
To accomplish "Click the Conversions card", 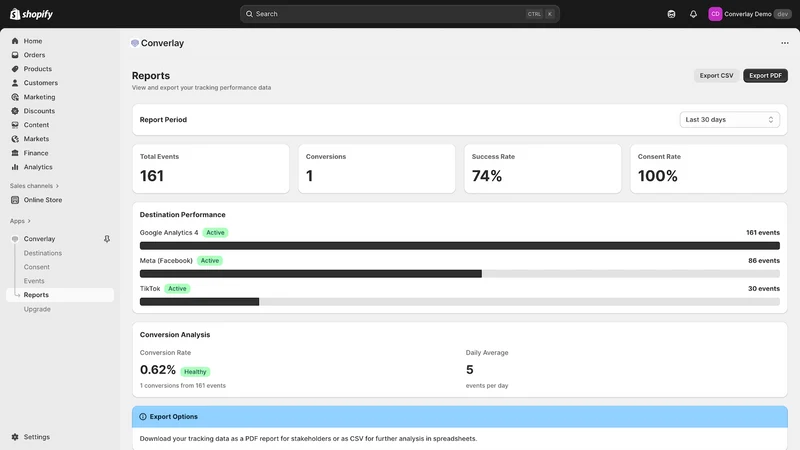I will 377,168.
